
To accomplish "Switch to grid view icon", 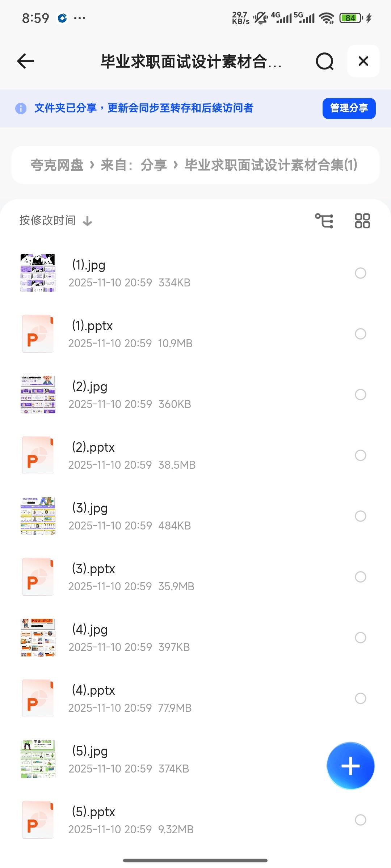I will [x=362, y=221].
